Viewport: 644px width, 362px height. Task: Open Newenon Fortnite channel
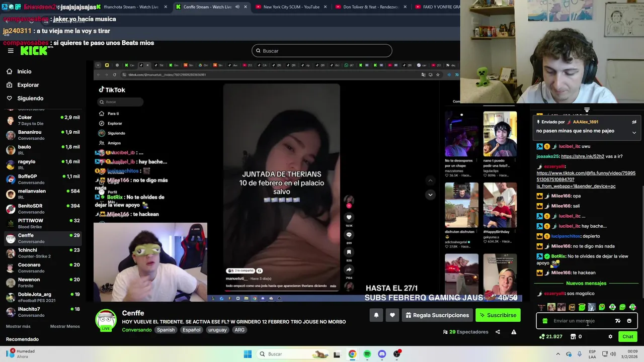point(43,283)
